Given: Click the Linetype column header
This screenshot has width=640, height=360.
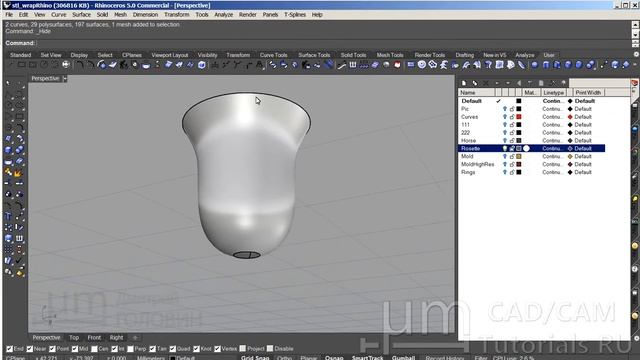Looking at the screenshot, I should click(x=553, y=93).
